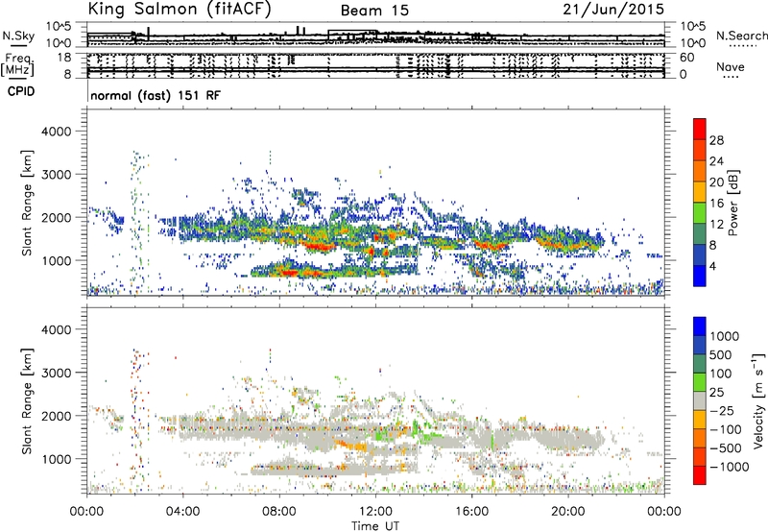Click the strong red echo near 08:30 in power panel
Image resolution: width=768 pixels, height=532 pixels.
coord(288,273)
